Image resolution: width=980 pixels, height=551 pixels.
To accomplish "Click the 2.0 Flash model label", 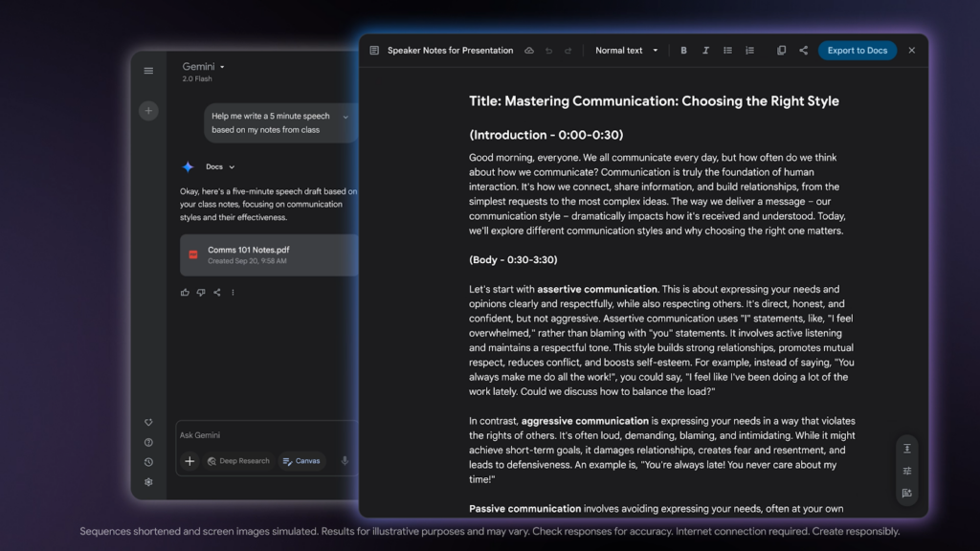I will pyautogui.click(x=197, y=78).
